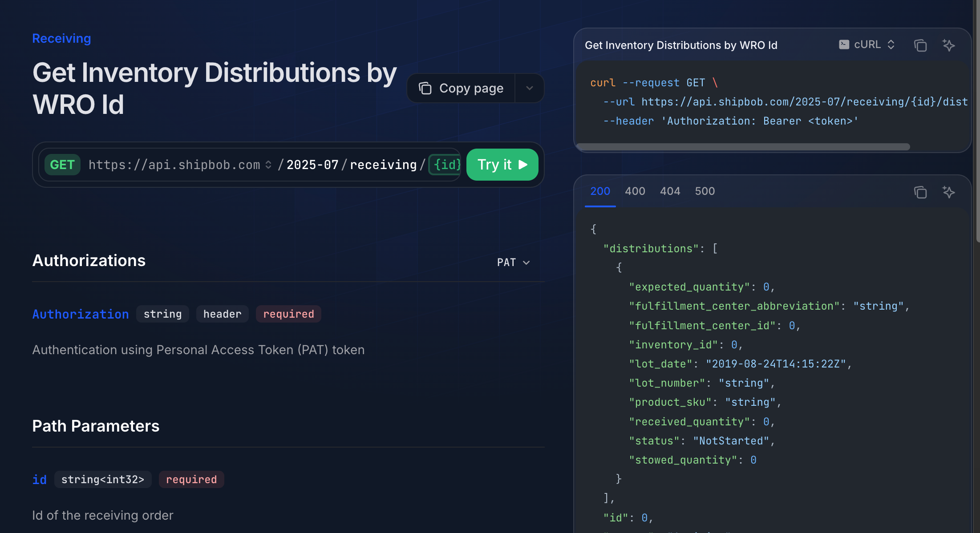Viewport: 980px width, 533px height.
Task: Click the copy icon in Copy page button
Action: (x=425, y=88)
